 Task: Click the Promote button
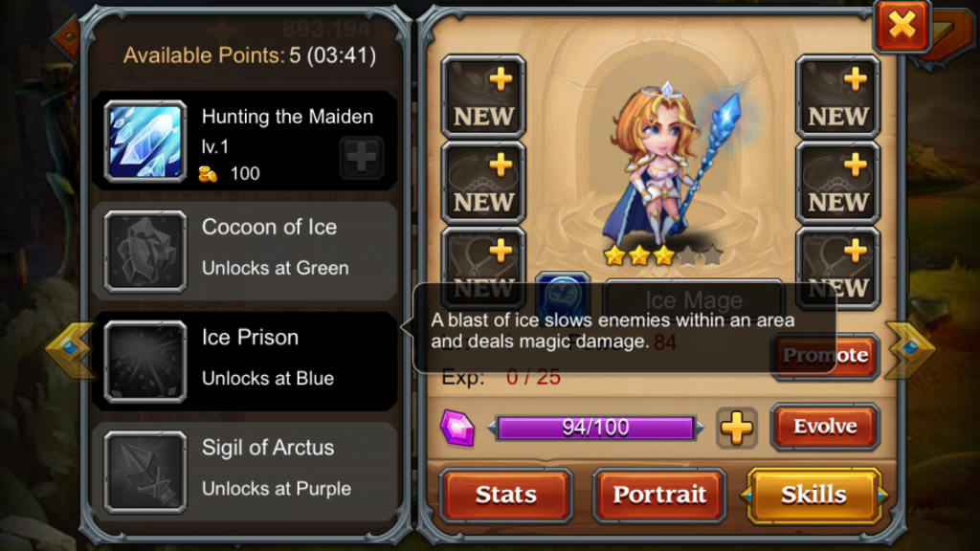(x=825, y=356)
